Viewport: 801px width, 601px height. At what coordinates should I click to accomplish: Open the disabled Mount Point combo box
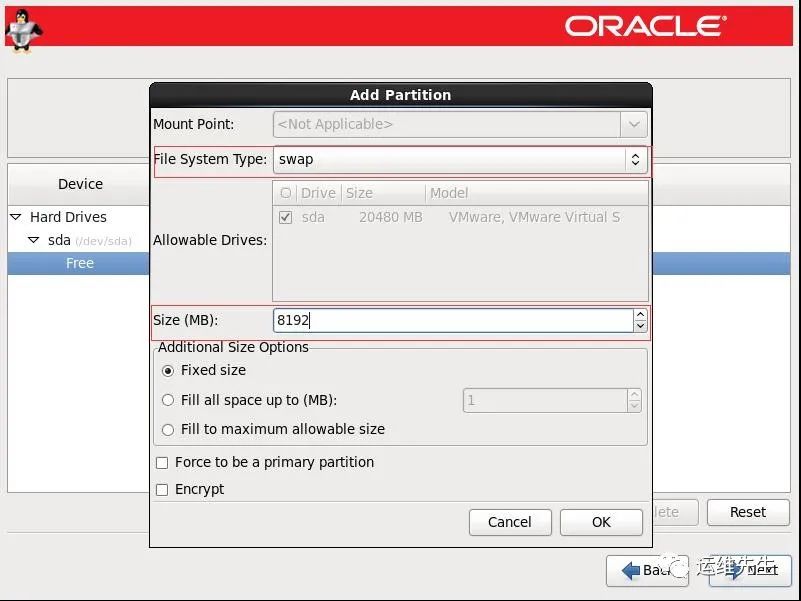coord(460,124)
